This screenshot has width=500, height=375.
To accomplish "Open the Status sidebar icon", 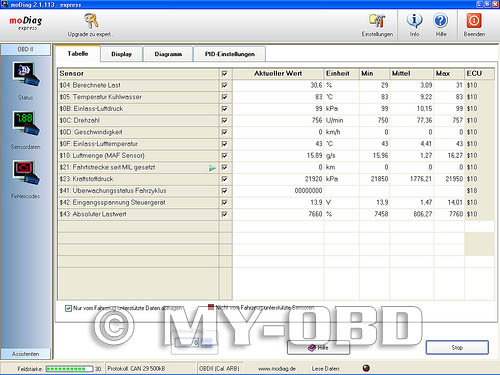I will pyautogui.click(x=26, y=74).
